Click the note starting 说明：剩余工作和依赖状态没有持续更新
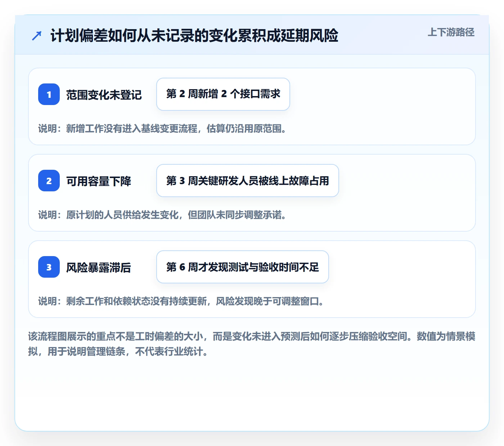The image size is (504, 446). (181, 301)
